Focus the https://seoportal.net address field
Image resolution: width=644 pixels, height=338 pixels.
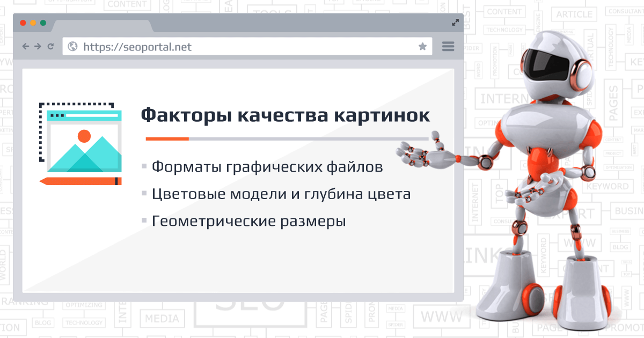point(241,47)
